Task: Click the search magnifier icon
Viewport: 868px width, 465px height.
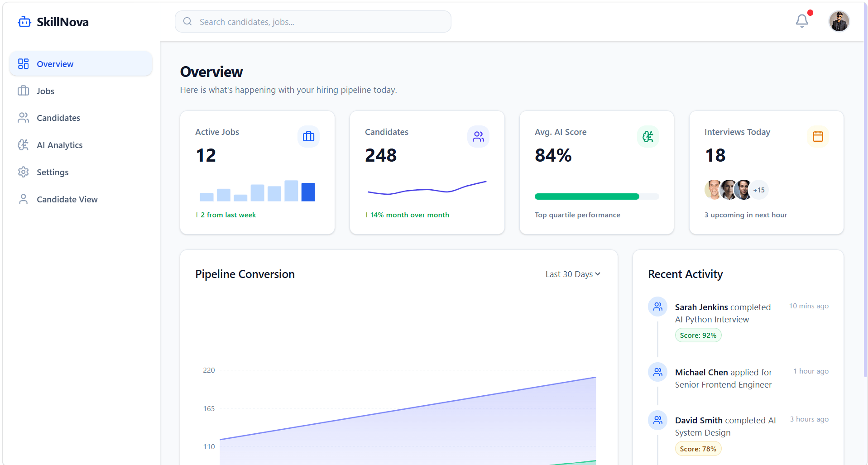Action: point(187,21)
